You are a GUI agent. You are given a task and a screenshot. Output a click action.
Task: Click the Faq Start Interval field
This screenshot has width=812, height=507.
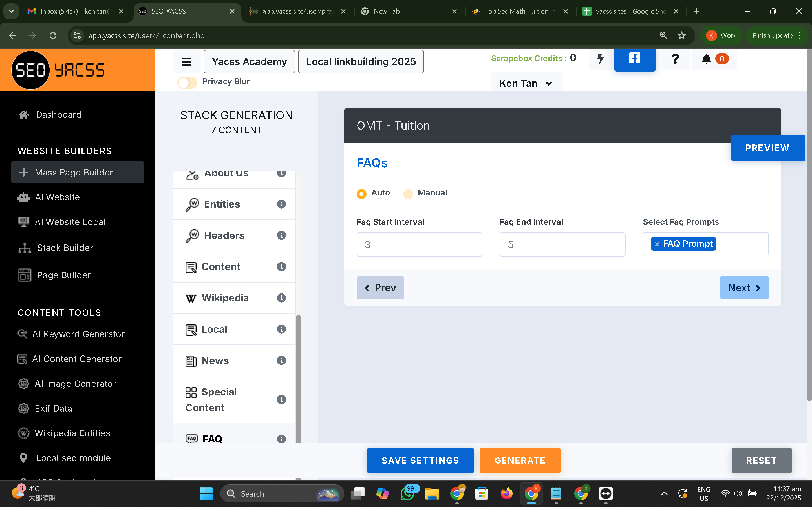[x=419, y=244]
